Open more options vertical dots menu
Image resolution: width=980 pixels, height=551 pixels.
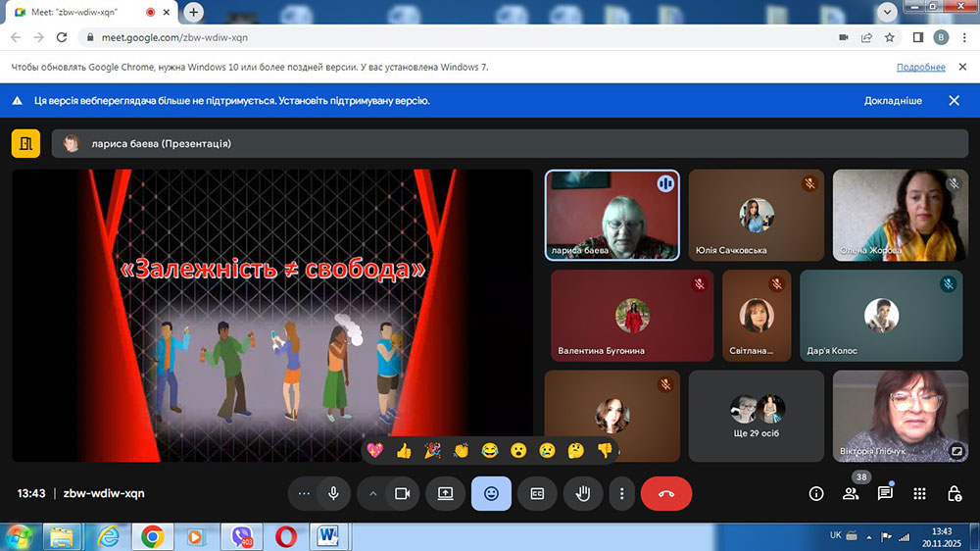(621, 493)
